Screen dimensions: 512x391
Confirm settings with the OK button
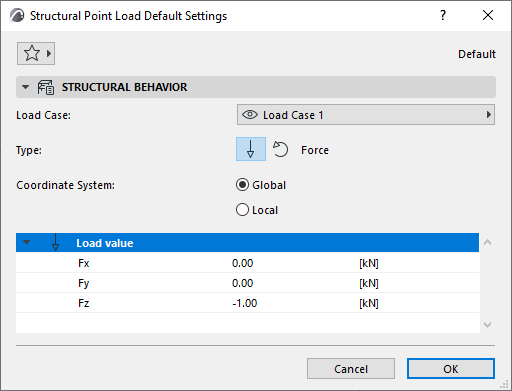(x=451, y=369)
